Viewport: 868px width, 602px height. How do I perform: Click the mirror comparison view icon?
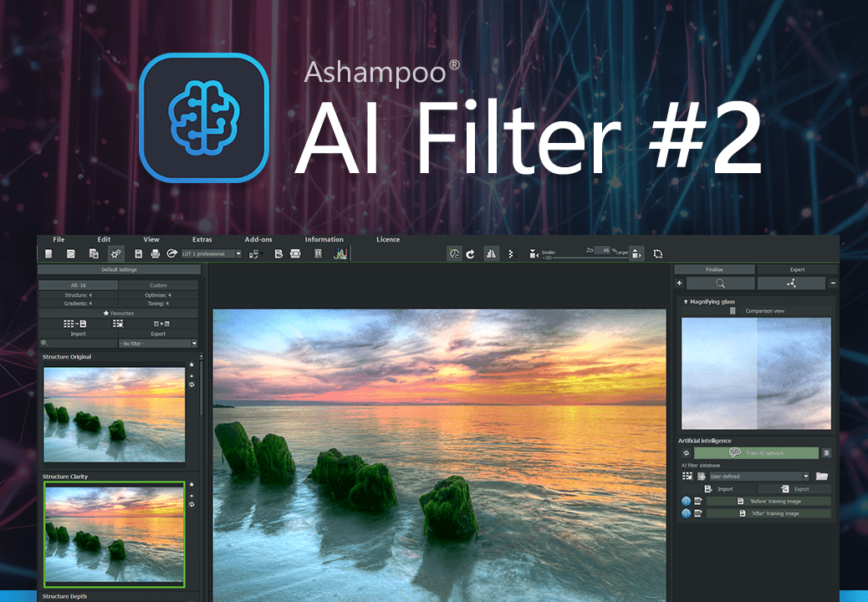491,254
